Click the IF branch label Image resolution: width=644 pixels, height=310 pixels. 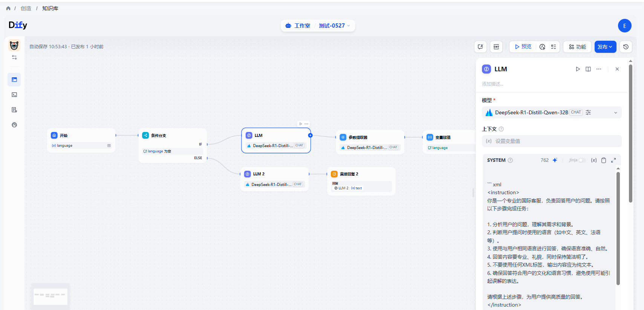(x=200, y=144)
